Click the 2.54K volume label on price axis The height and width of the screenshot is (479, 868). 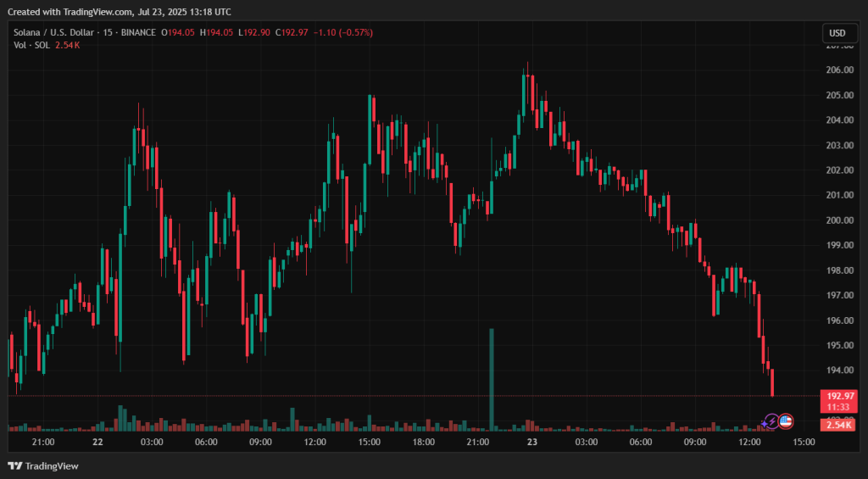tap(837, 424)
